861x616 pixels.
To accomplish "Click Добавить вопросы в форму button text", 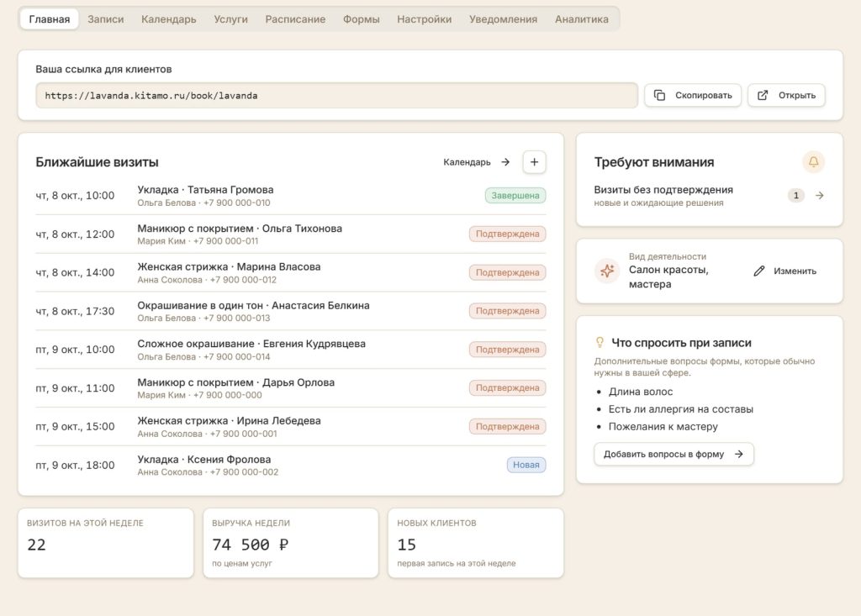I will 664,454.
